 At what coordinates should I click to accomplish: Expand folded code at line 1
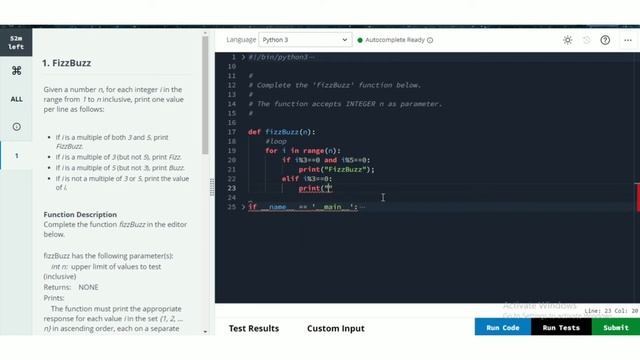tap(243, 57)
